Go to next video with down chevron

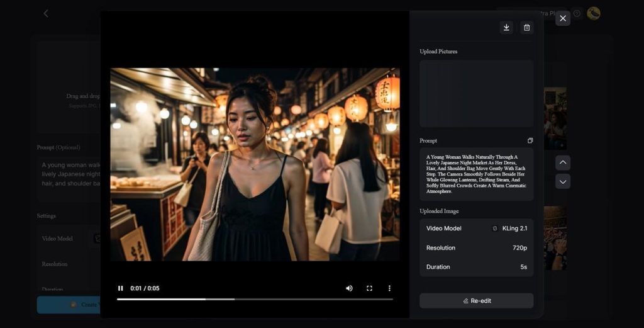click(563, 182)
